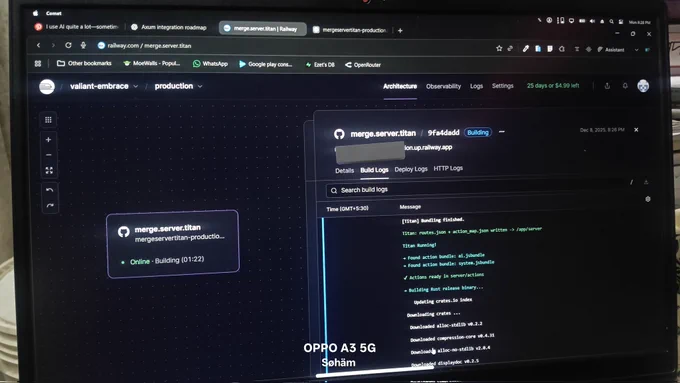
Task: Click the Apple menu icon
Action: (36, 13)
